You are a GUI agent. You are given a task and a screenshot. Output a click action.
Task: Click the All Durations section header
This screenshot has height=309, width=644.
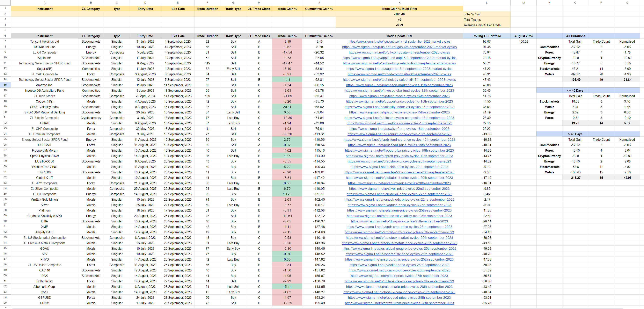click(575, 36)
